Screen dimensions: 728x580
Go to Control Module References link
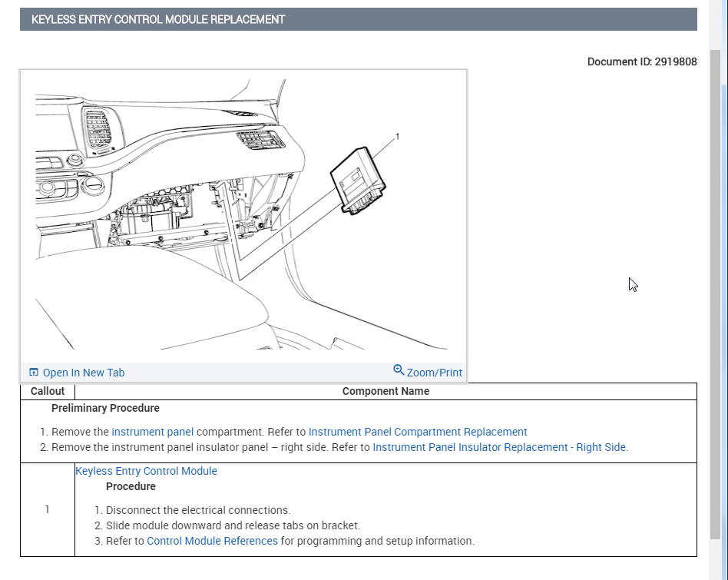pyautogui.click(x=212, y=541)
